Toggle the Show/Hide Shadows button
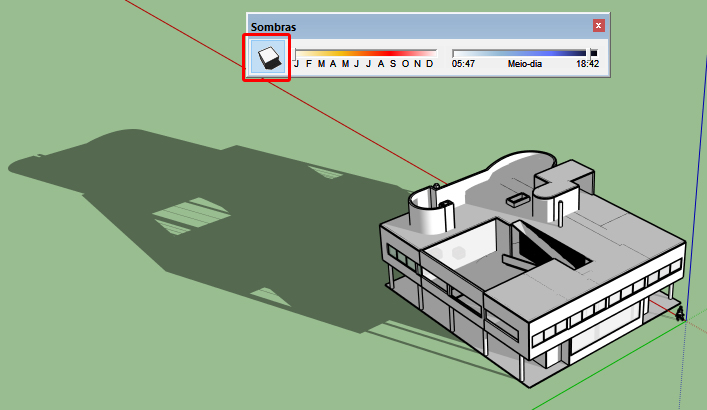 coord(268,57)
